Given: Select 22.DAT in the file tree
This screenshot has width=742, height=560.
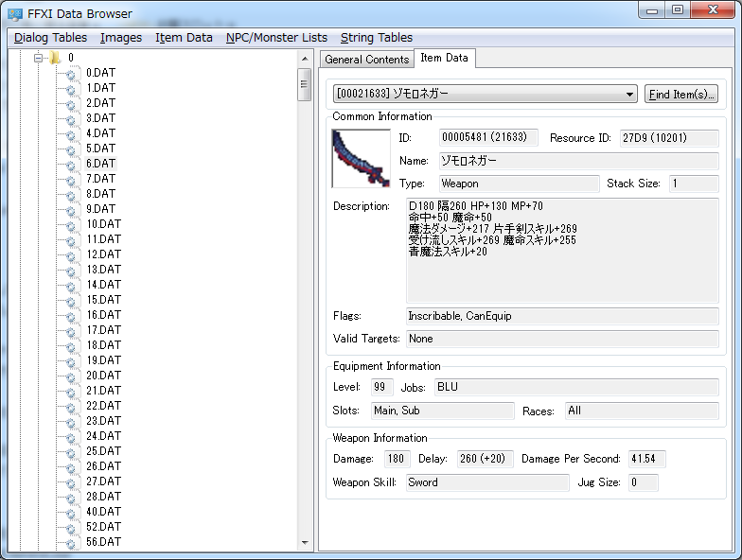Looking at the screenshot, I should (x=103, y=405).
